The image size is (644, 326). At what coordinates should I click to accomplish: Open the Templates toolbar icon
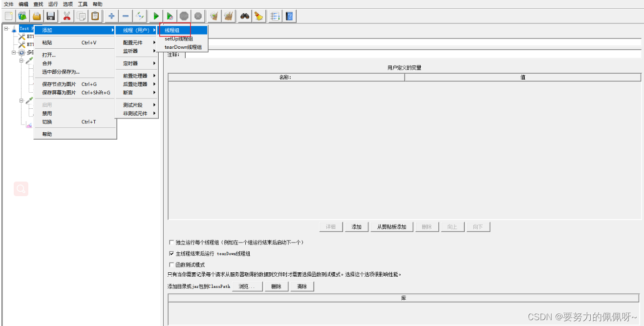(x=22, y=16)
